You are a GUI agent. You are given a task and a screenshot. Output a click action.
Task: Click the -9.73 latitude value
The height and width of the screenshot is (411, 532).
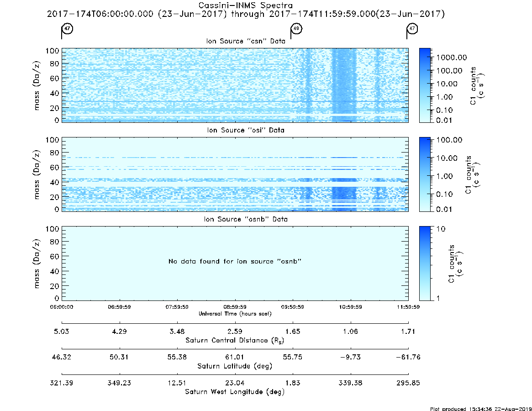pos(351,357)
